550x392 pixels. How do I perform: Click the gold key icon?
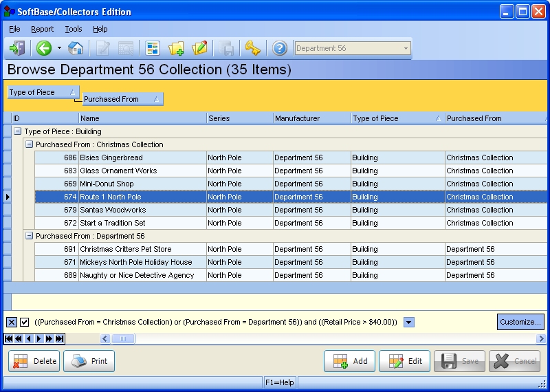252,48
